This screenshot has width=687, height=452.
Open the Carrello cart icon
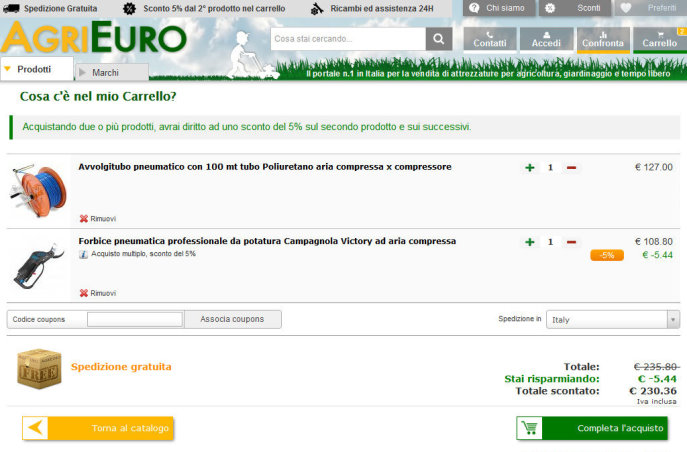(x=659, y=39)
